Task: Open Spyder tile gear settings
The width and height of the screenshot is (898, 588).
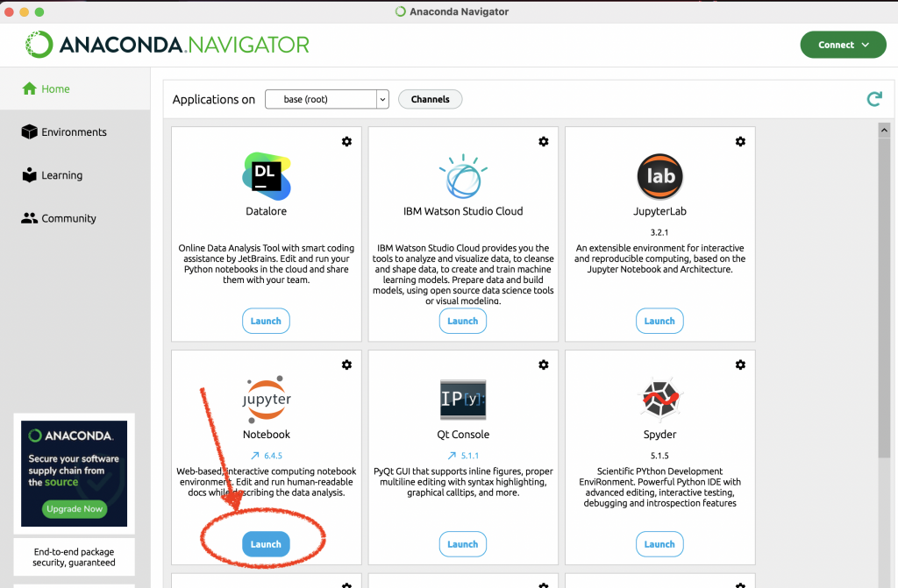Action: click(x=740, y=365)
